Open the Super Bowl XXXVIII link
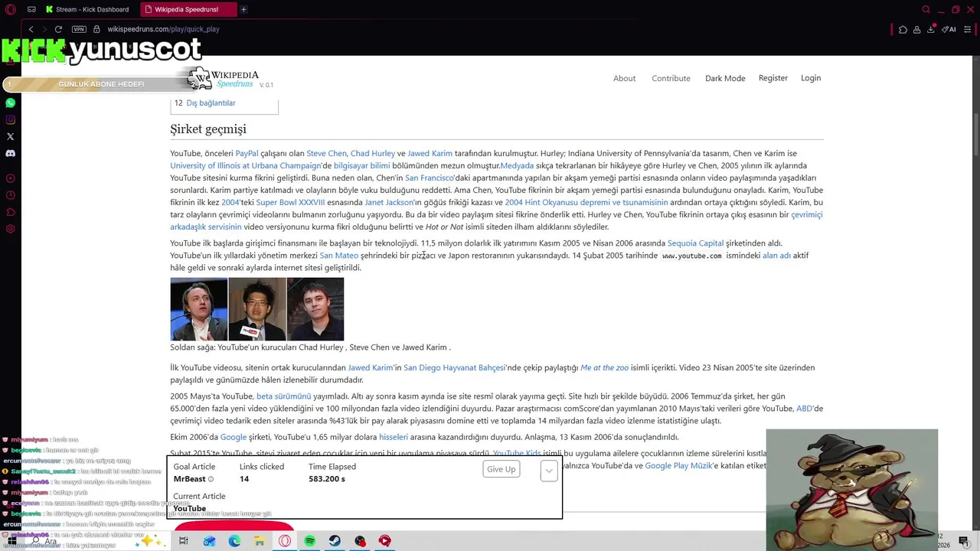This screenshot has width=980, height=551. 290,202
